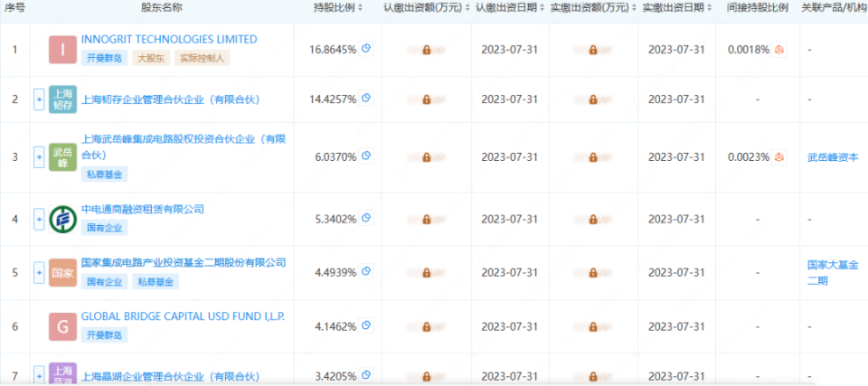Click the 上海韧存 company logo tile
The width and height of the screenshot is (868, 386).
[x=62, y=99]
